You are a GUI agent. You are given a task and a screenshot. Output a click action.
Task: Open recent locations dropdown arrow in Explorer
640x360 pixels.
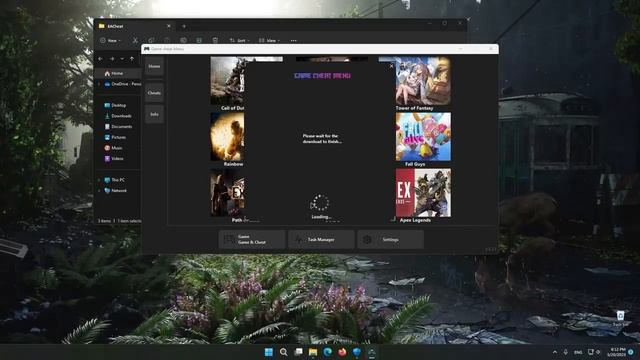coord(122,59)
